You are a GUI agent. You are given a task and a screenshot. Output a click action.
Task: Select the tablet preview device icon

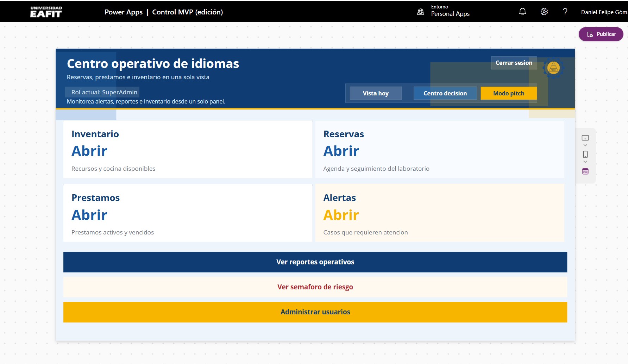coord(585,138)
